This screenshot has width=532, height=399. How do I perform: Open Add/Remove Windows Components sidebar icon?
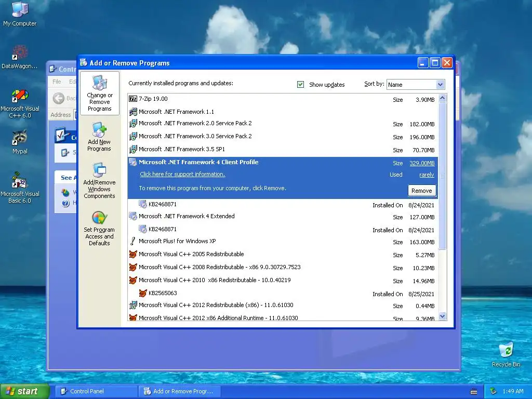pyautogui.click(x=99, y=180)
